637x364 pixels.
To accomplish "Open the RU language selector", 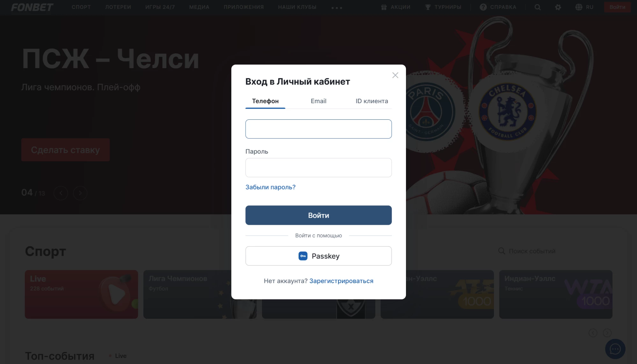I will [x=584, y=7].
